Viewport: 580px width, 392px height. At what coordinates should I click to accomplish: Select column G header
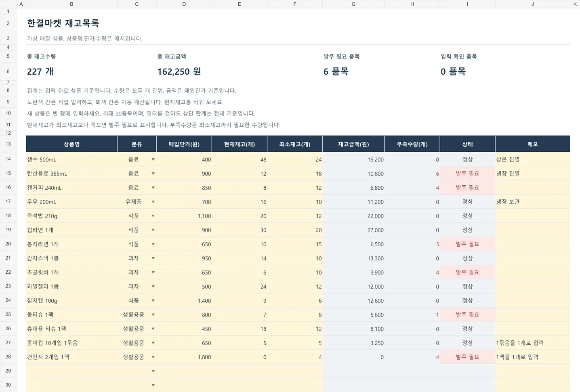coord(353,4)
